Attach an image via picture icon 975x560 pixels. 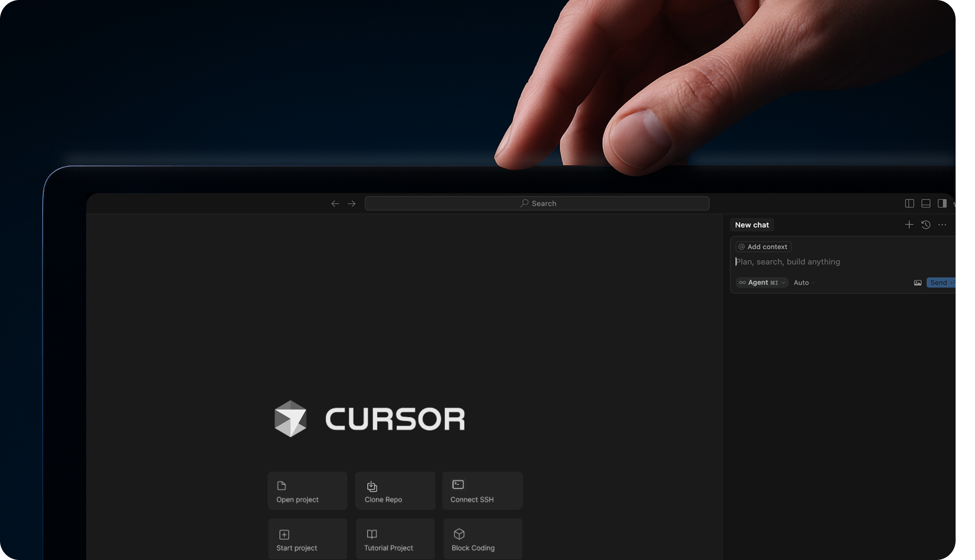[x=918, y=283]
